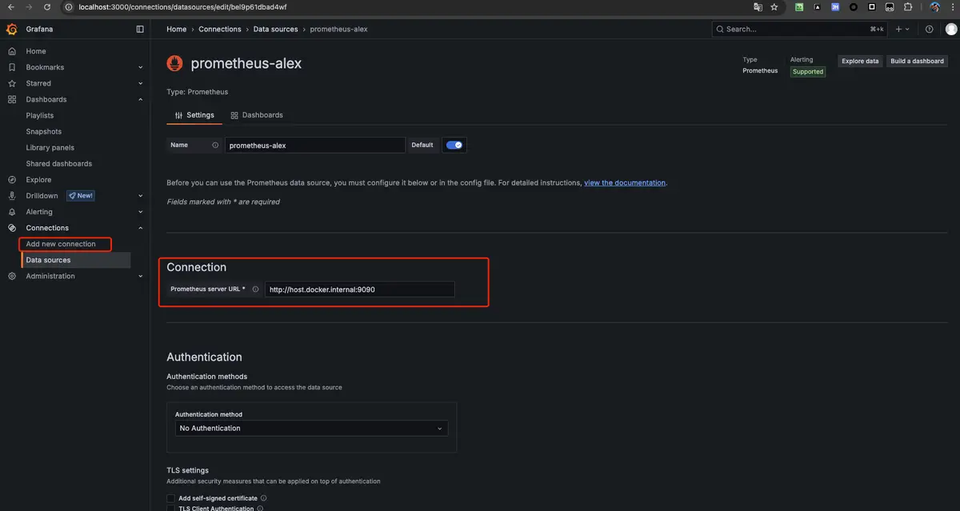Screen dimensions: 960x511
Task: Check TLS Client Authentication box
Action: tap(171, 508)
